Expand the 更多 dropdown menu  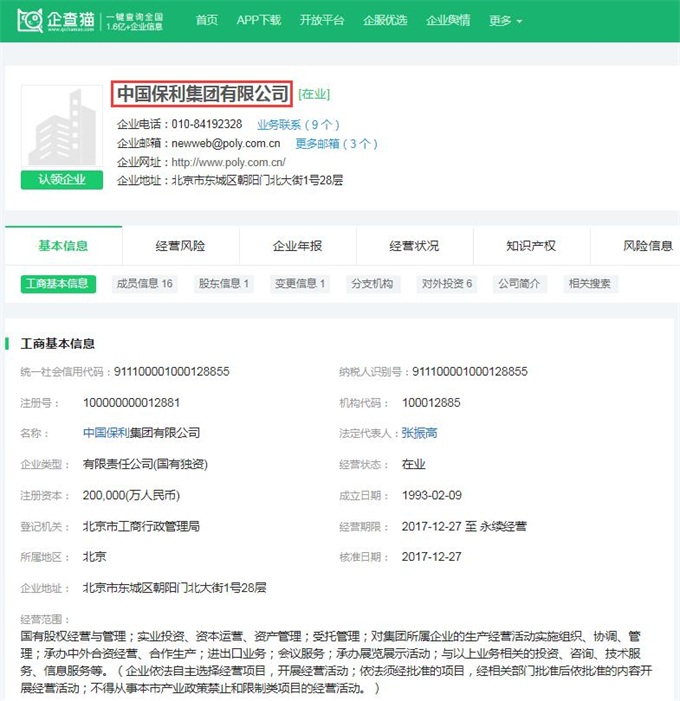[506, 20]
